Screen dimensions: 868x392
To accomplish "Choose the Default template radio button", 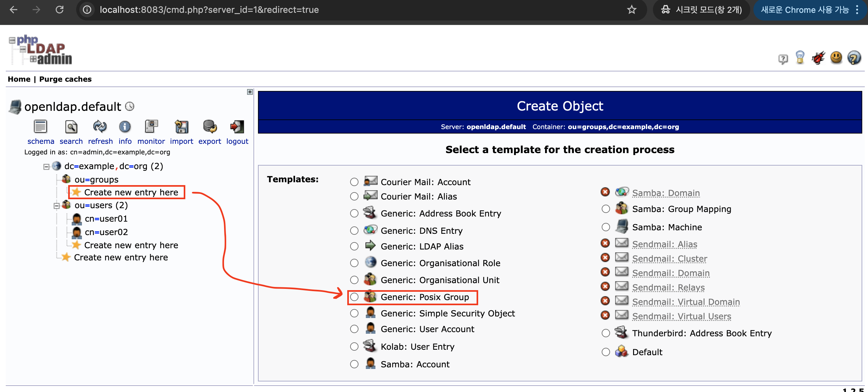I will (x=606, y=352).
